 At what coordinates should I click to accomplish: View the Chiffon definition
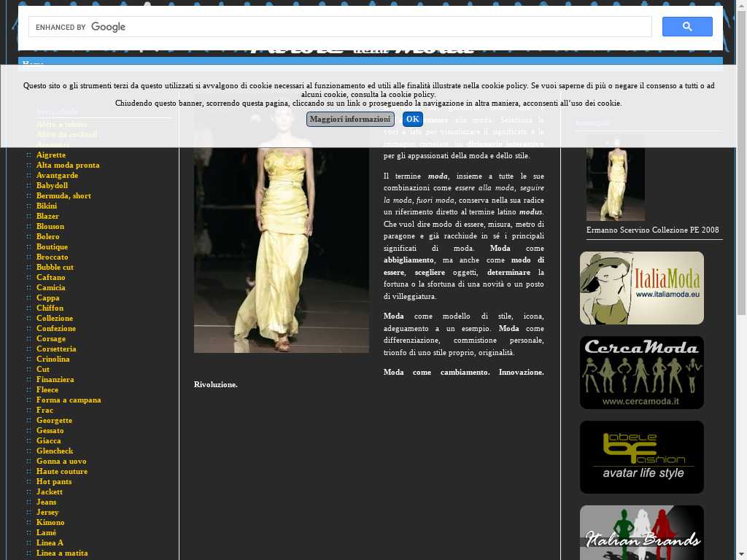[x=50, y=308]
